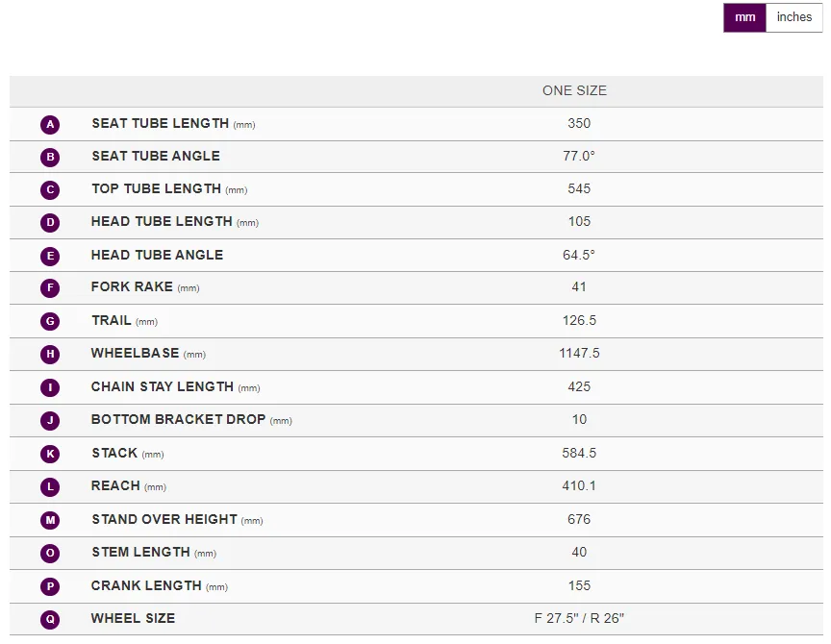This screenshot has height=644, width=831.
Task: Switch units to mm
Action: tap(744, 17)
